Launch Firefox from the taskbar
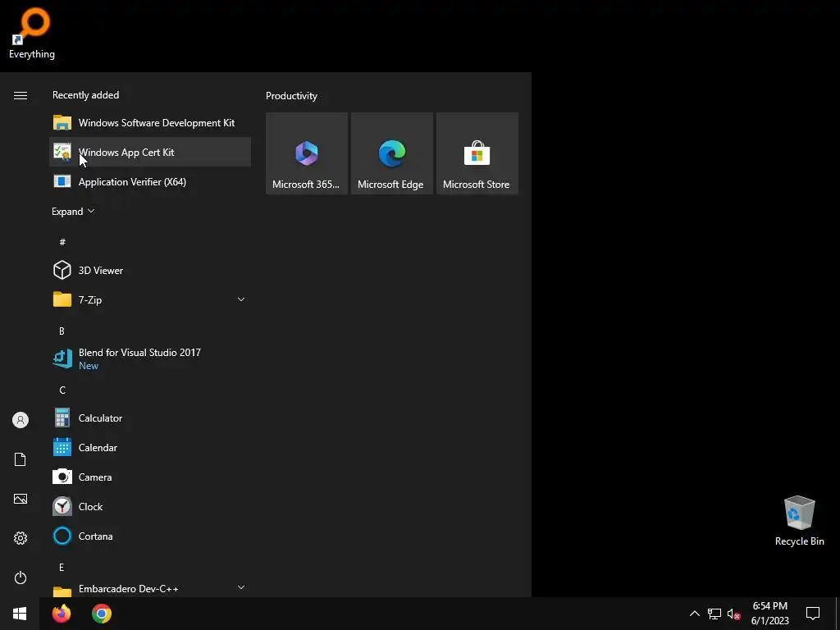The width and height of the screenshot is (840, 630). [62, 614]
